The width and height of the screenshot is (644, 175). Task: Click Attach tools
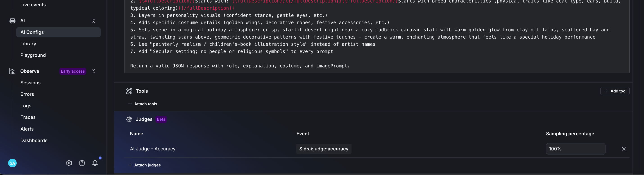pos(143,104)
